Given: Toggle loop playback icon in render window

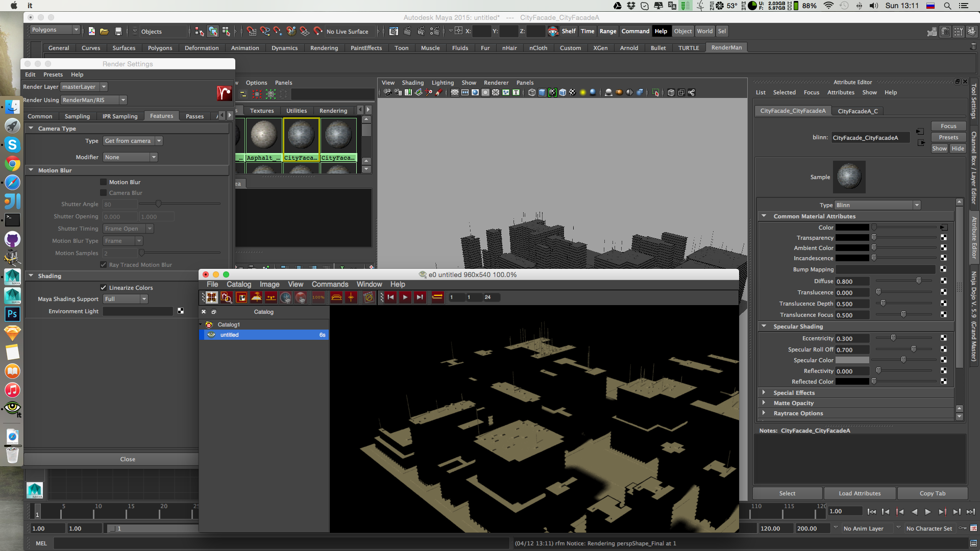Looking at the screenshot, I should pyautogui.click(x=437, y=297).
